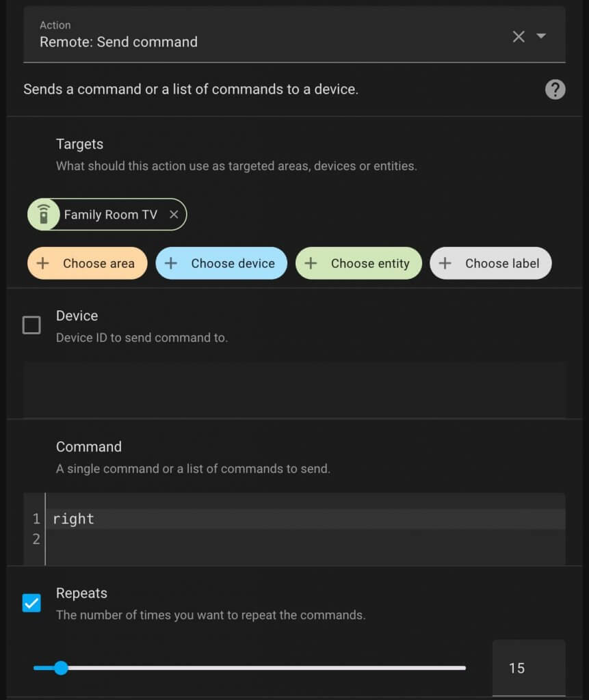Clear the Remote: Send command action selection
This screenshot has height=700, width=589.
(518, 36)
